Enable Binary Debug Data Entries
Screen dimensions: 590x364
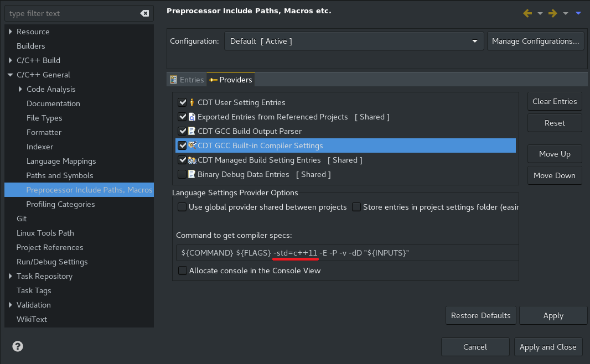point(182,174)
